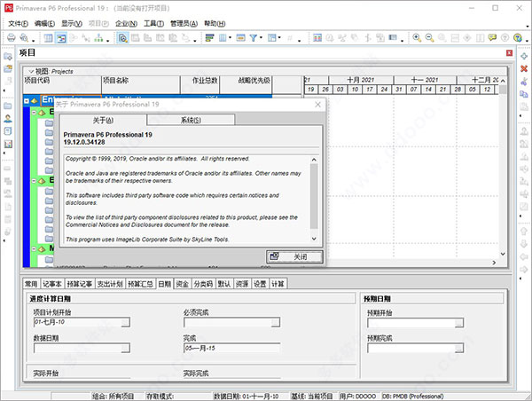Click the Cut scissors icon on right bar

(524, 82)
